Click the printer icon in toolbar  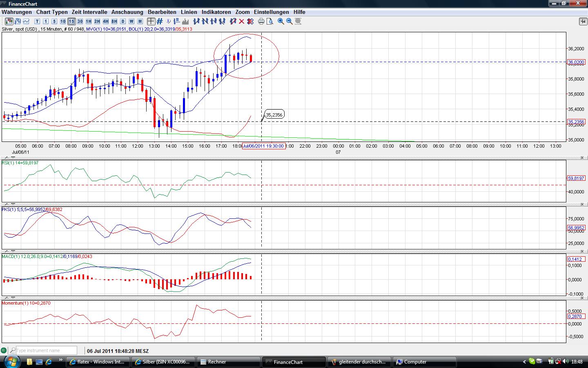coord(261,21)
